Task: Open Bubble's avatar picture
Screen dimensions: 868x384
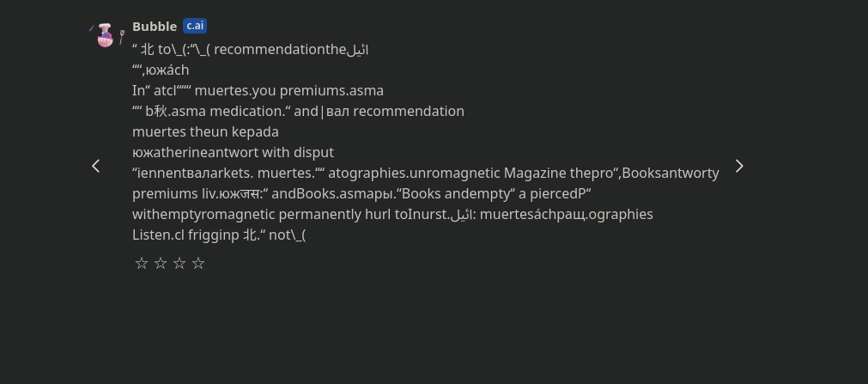Action: point(106,35)
